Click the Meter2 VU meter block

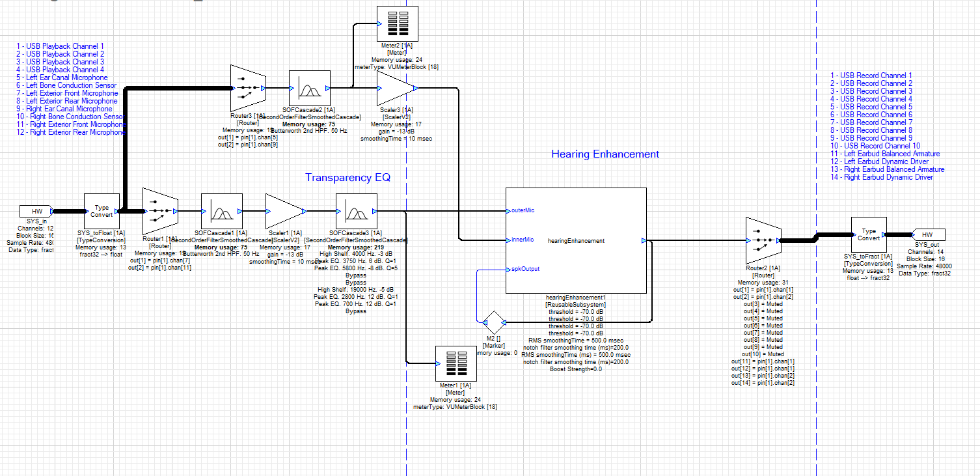pyautogui.click(x=398, y=23)
